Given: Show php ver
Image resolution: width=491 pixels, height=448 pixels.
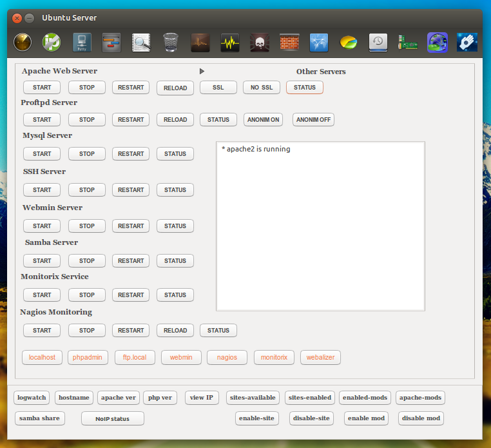Looking at the screenshot, I should (160, 398).
